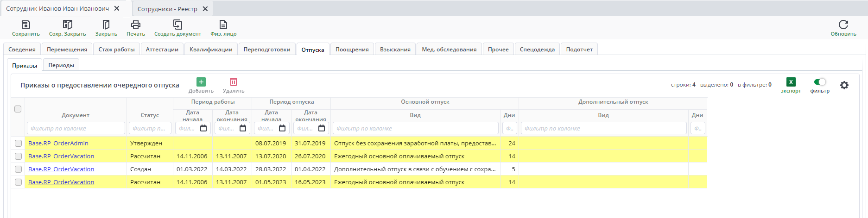
Task: Click the Документ column header
Action: (x=76, y=115)
